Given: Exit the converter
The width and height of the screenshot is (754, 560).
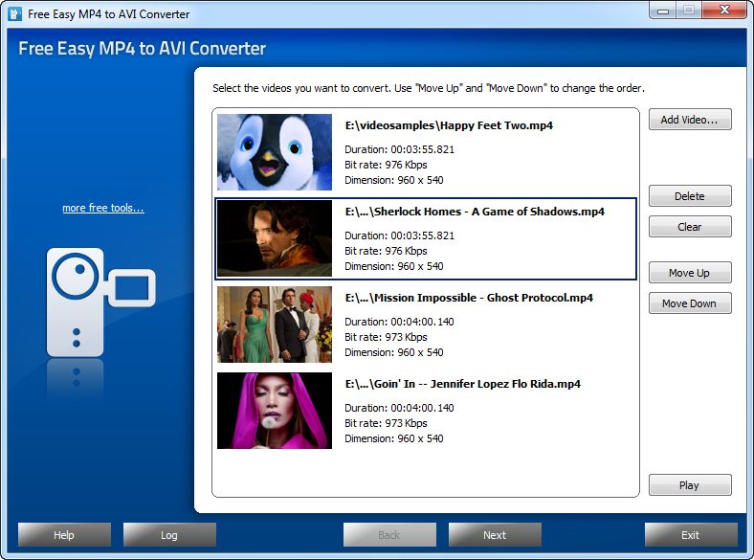Looking at the screenshot, I should pos(691,535).
